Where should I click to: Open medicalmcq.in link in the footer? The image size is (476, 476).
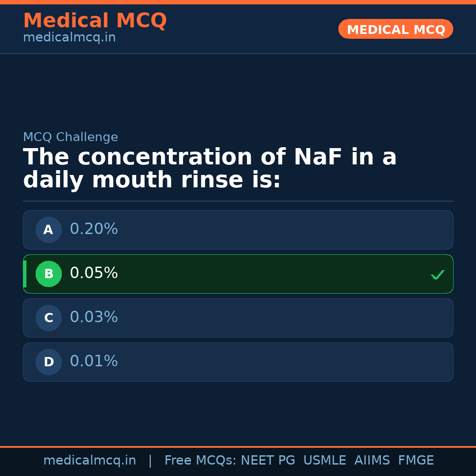[89, 461]
